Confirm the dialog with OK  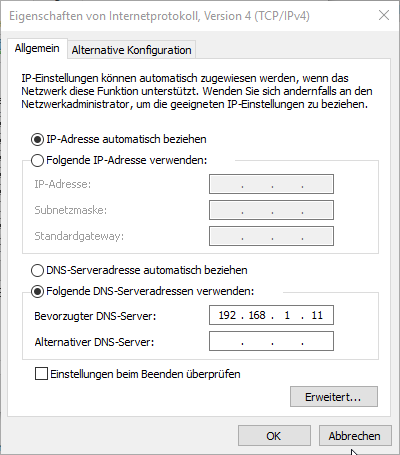pos(274,436)
